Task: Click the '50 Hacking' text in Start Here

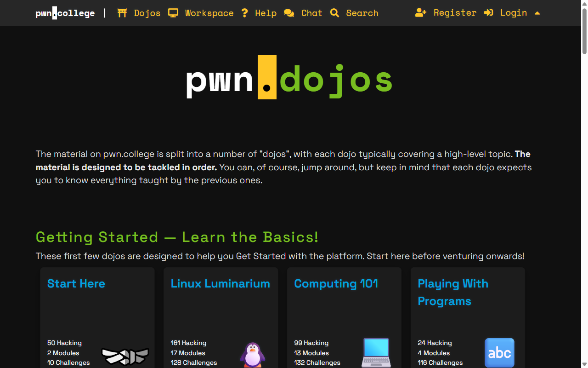Action: click(64, 343)
